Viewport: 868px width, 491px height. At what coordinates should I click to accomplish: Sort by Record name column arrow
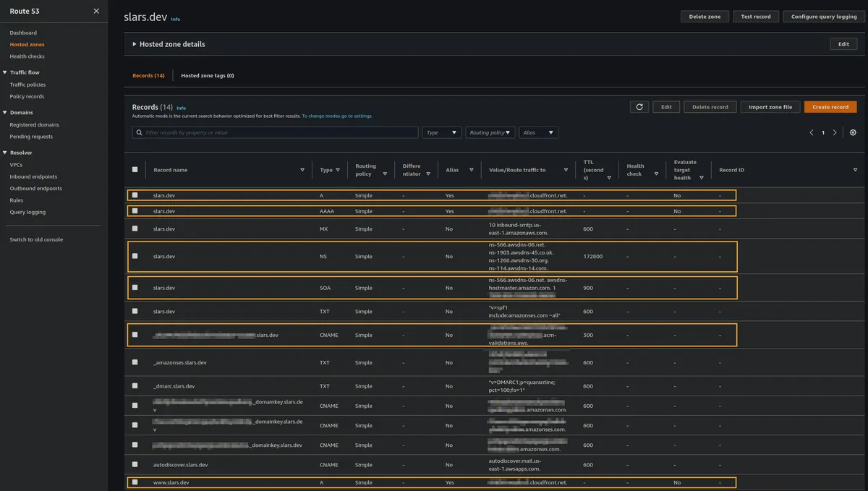click(302, 170)
